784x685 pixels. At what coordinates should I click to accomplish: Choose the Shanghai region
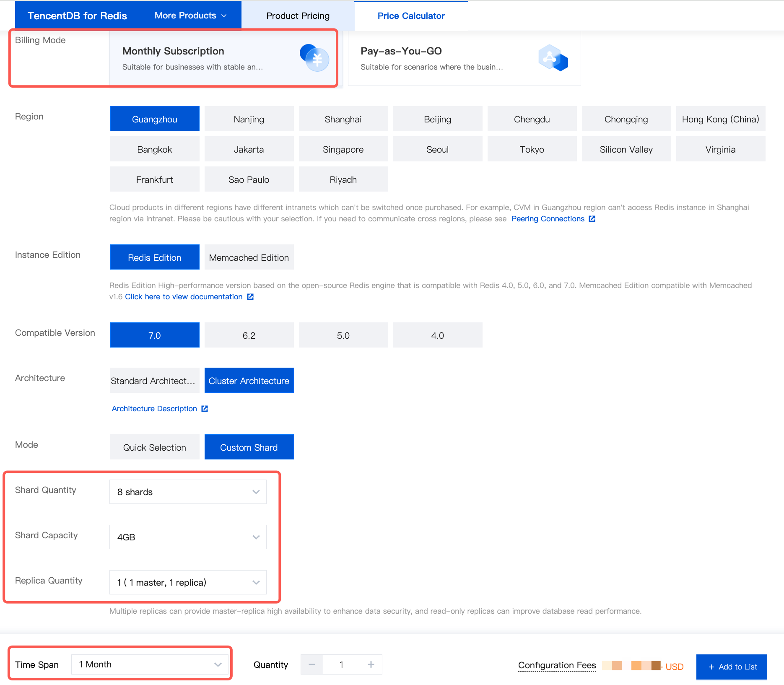343,119
